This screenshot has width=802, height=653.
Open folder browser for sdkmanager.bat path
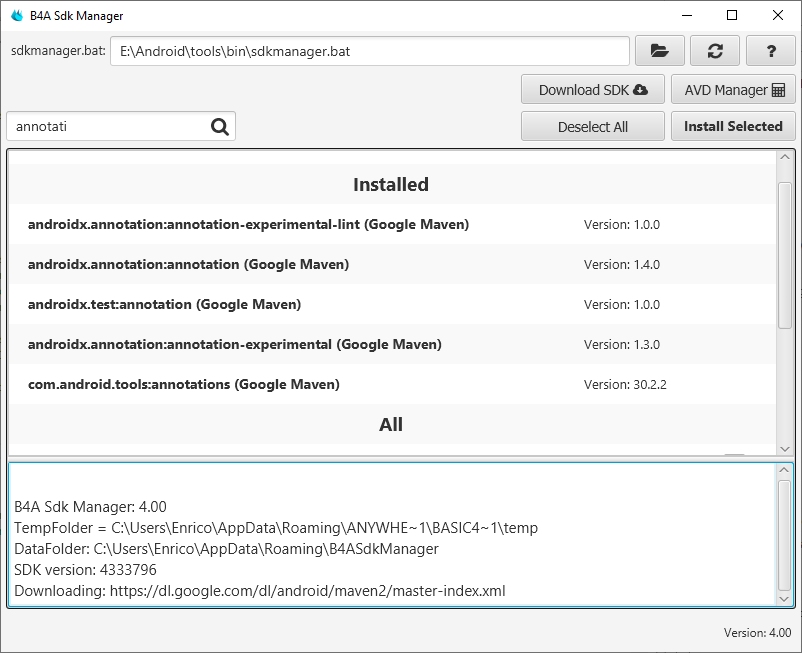[659, 51]
